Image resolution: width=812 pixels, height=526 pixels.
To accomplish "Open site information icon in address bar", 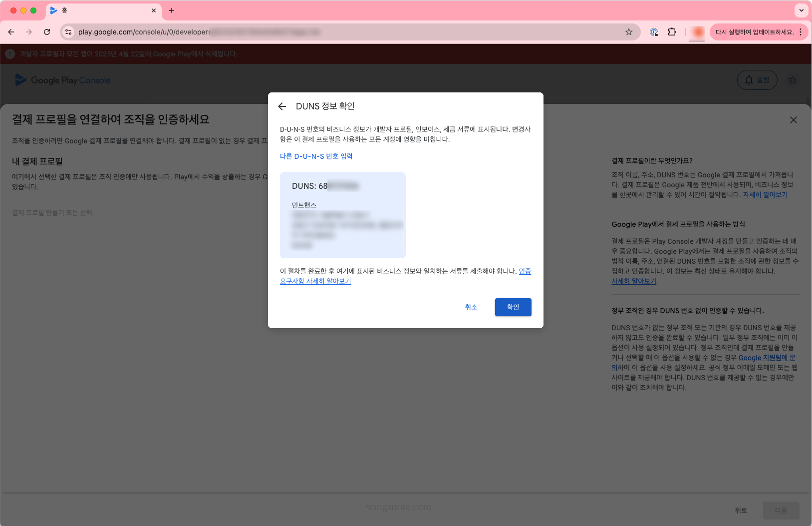I will point(68,32).
